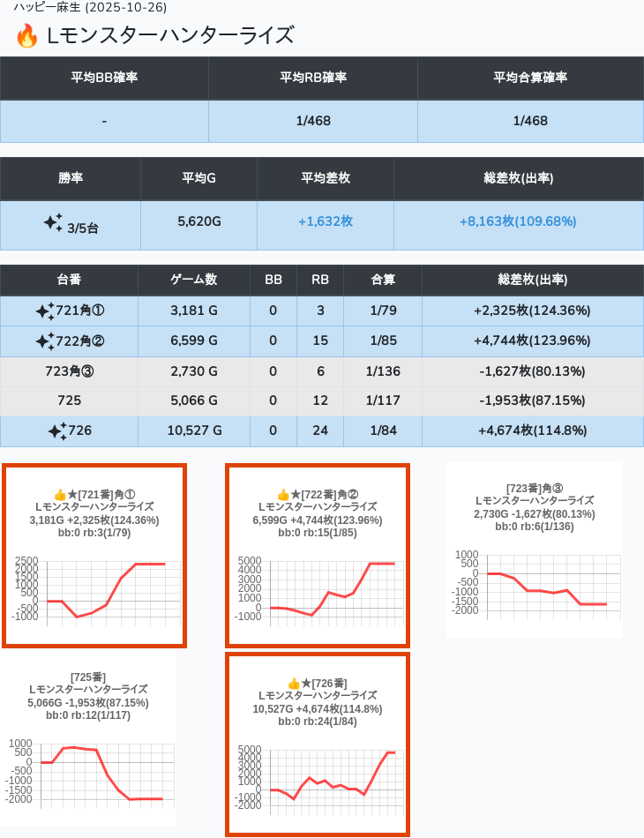This screenshot has width=644, height=838.
Task: Click the sparkle icon next to 721角①
Action: (x=45, y=311)
